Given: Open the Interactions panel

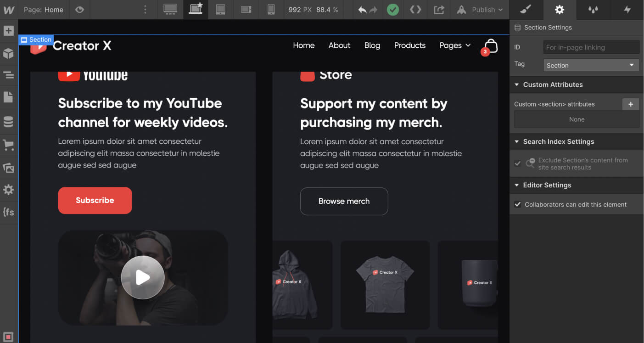Looking at the screenshot, I should [x=627, y=10].
